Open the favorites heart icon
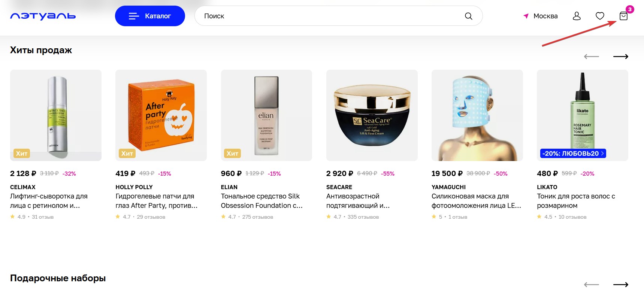Image resolution: width=644 pixels, height=291 pixels. [600, 16]
